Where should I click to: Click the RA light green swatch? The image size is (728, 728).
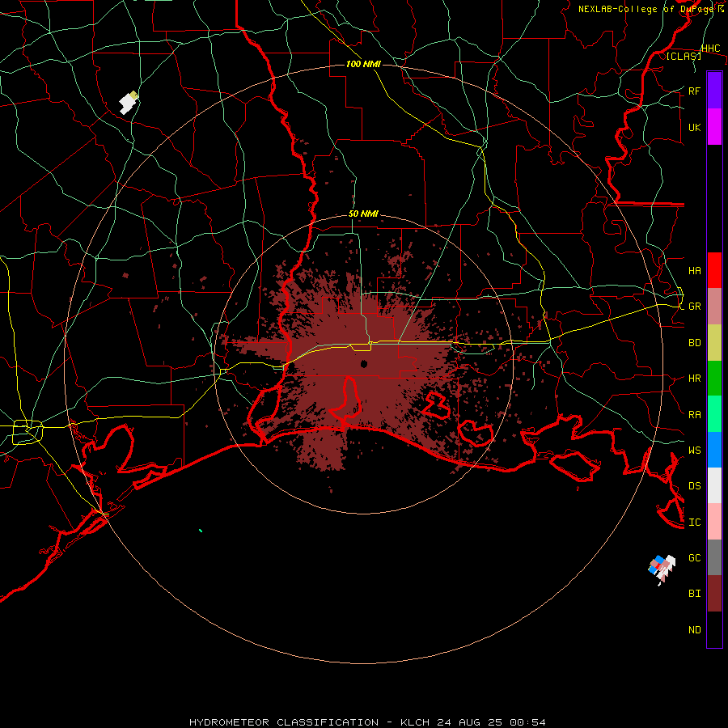[714, 413]
